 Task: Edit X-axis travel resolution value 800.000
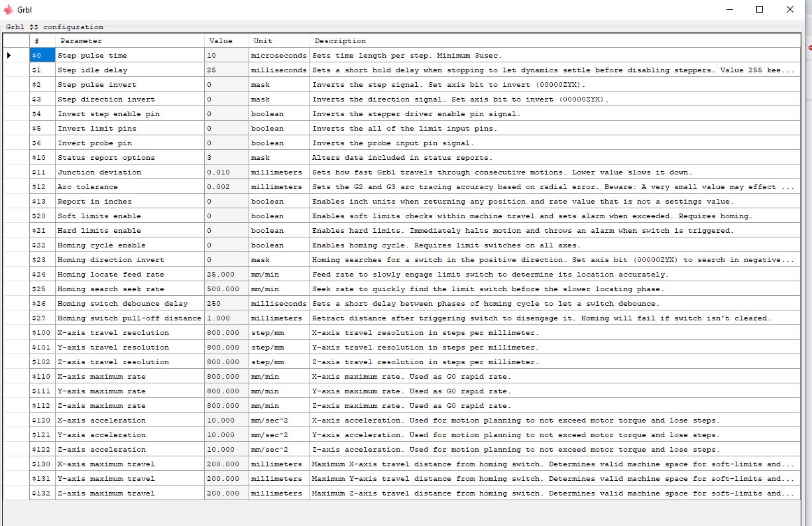tap(227, 333)
